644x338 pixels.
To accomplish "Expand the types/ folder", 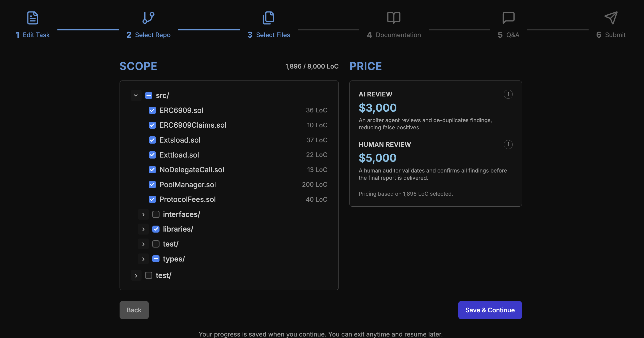I will (x=143, y=259).
